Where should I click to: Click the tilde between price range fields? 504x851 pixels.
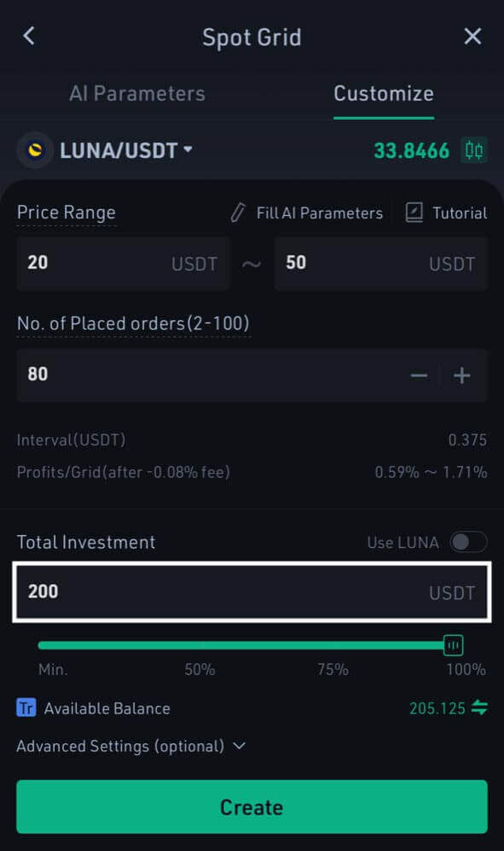(252, 264)
